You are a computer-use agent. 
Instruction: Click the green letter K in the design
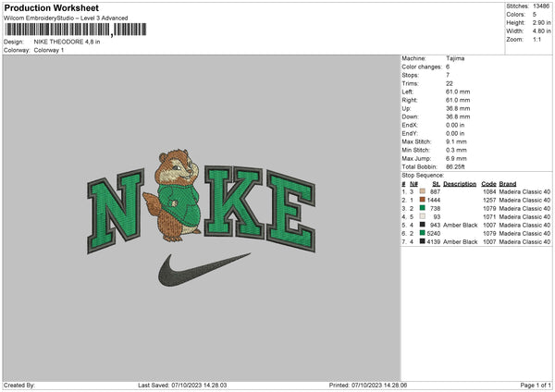point(234,202)
